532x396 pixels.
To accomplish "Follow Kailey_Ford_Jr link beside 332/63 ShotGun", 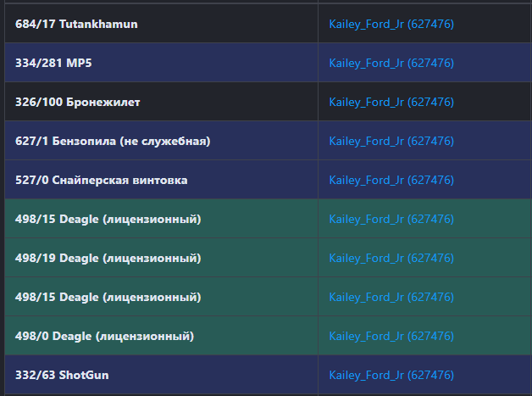I will click(391, 375).
